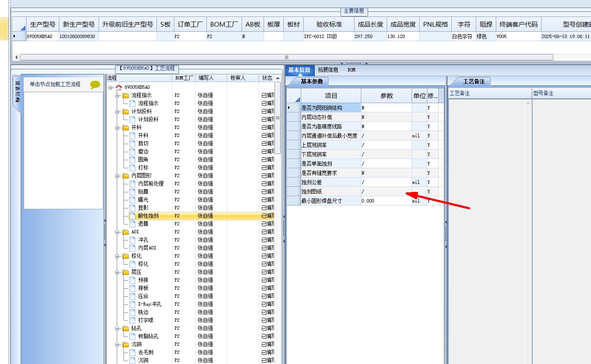
Task: Click the document icon of 显影 step
Action: coord(132,208)
